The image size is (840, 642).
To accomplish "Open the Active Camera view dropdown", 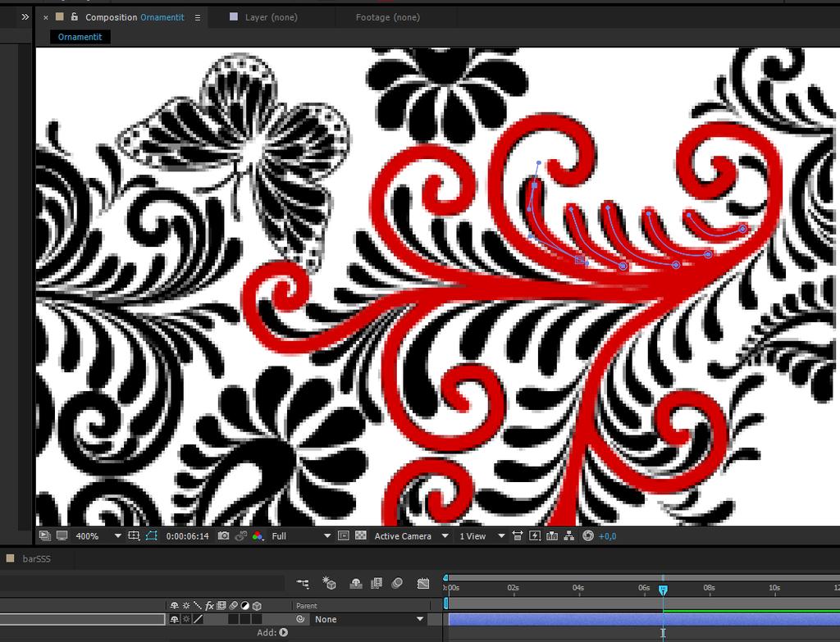I will click(x=411, y=536).
